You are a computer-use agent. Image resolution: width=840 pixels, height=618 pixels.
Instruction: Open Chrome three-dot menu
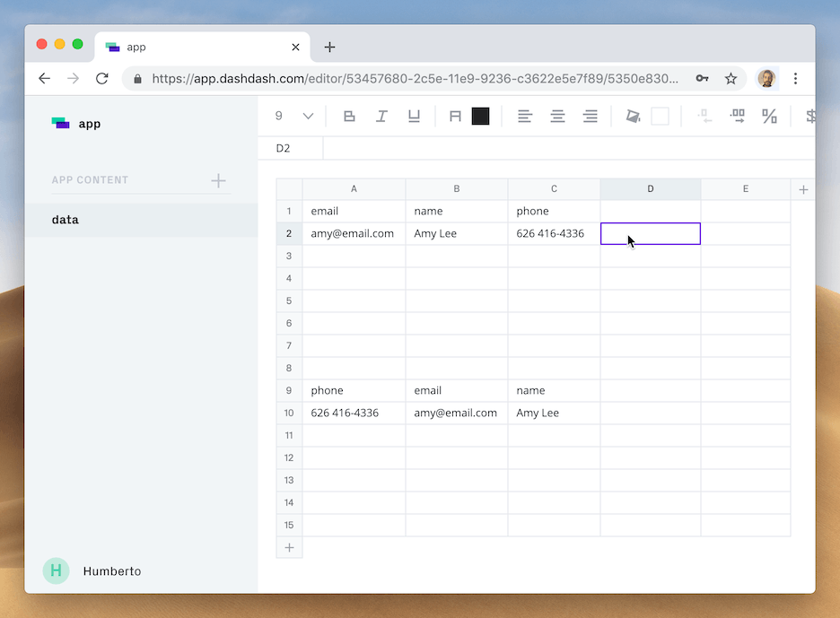(x=795, y=79)
